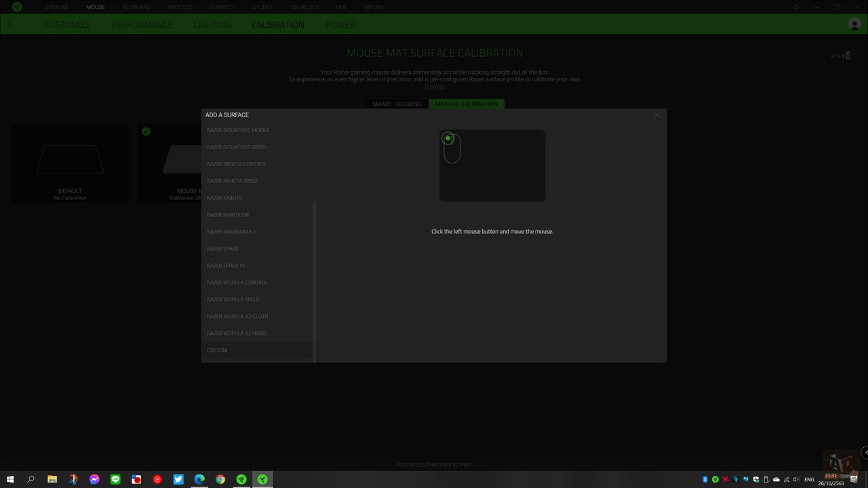Open the Windows Security tray icon

point(756,479)
